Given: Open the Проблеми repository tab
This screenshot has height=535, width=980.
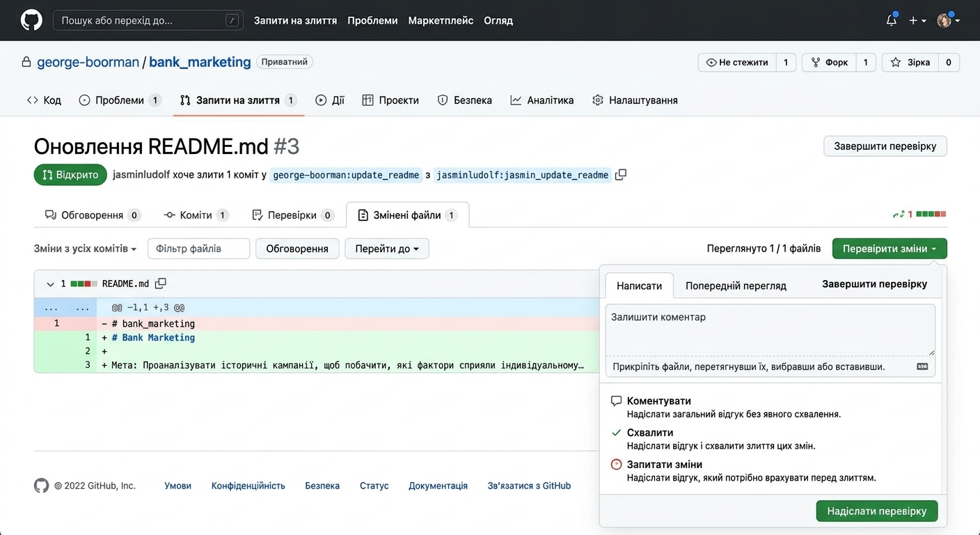Looking at the screenshot, I should (x=120, y=100).
